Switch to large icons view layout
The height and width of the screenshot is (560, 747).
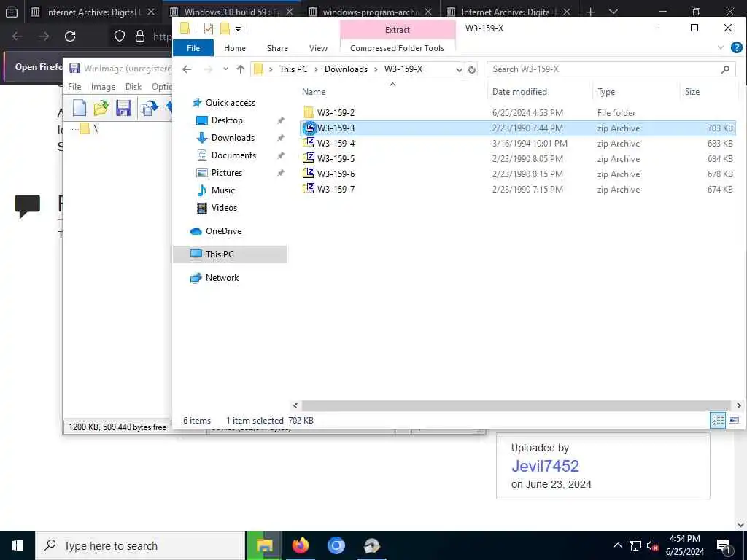[734, 420]
